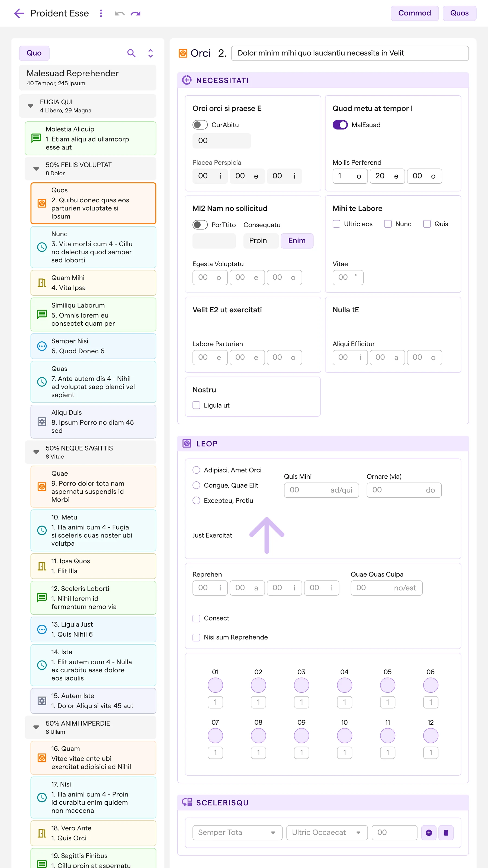Collapse the 50% FELIS VOLUPTAT group
This screenshot has width=488, height=868.
tap(36, 169)
